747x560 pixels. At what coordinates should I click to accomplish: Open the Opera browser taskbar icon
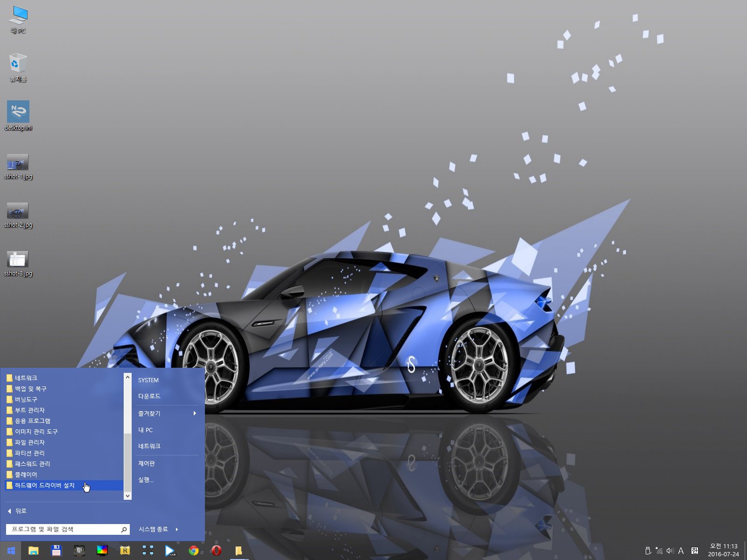click(x=216, y=551)
